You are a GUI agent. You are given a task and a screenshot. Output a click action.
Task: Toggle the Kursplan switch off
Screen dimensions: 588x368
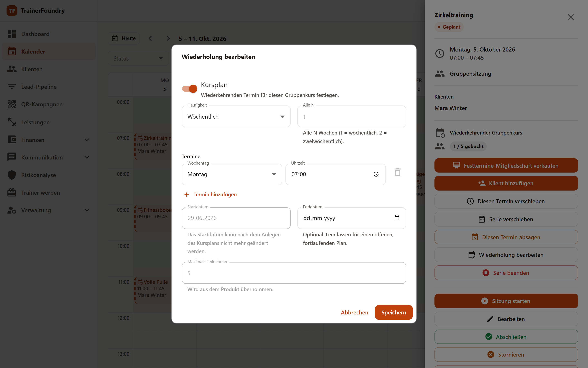[x=189, y=89]
